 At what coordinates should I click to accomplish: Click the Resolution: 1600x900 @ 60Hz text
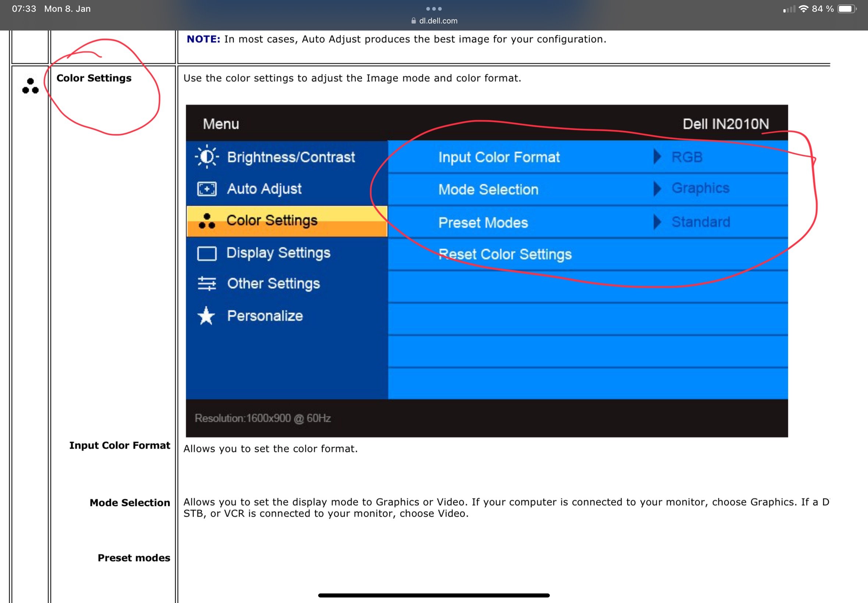pos(263,418)
